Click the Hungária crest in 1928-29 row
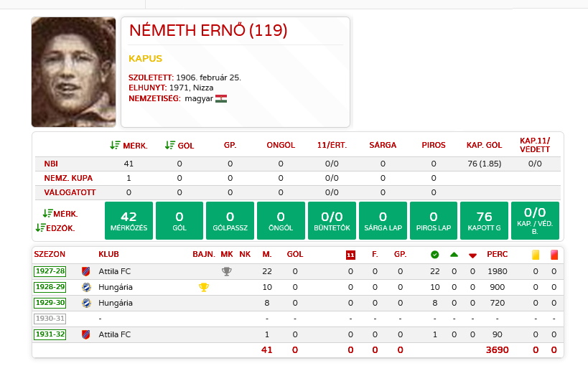This screenshot has width=588, height=376. [86, 287]
